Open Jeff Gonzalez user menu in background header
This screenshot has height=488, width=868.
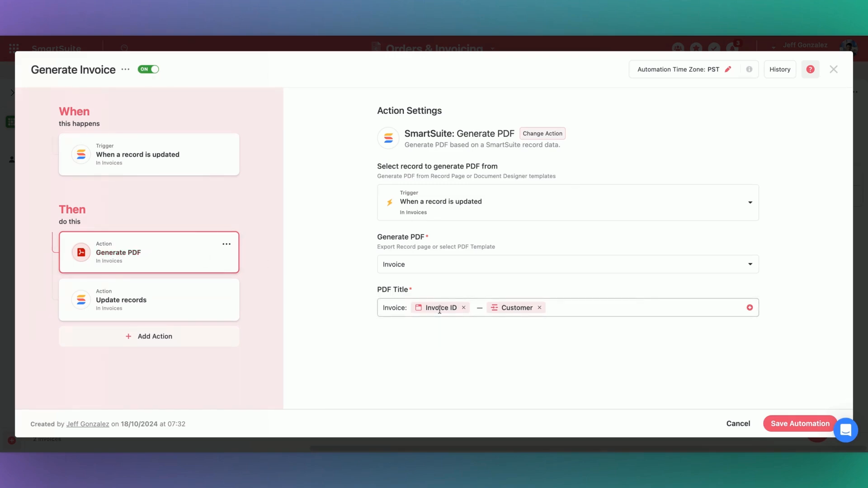(x=805, y=45)
